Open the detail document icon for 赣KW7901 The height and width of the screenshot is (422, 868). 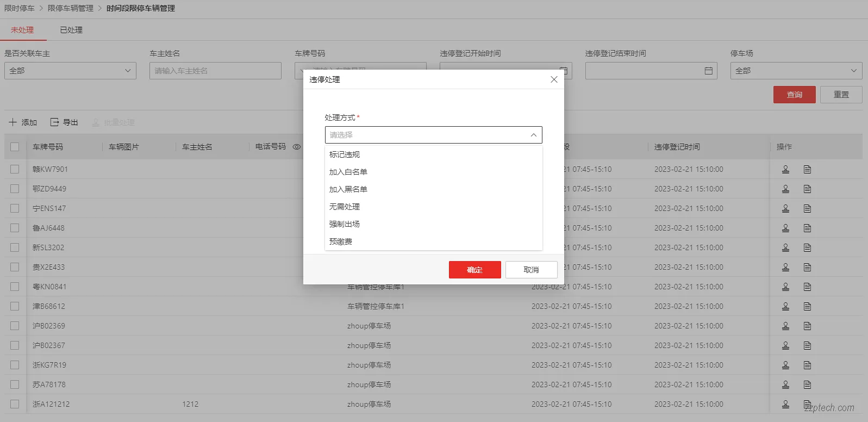click(x=807, y=169)
